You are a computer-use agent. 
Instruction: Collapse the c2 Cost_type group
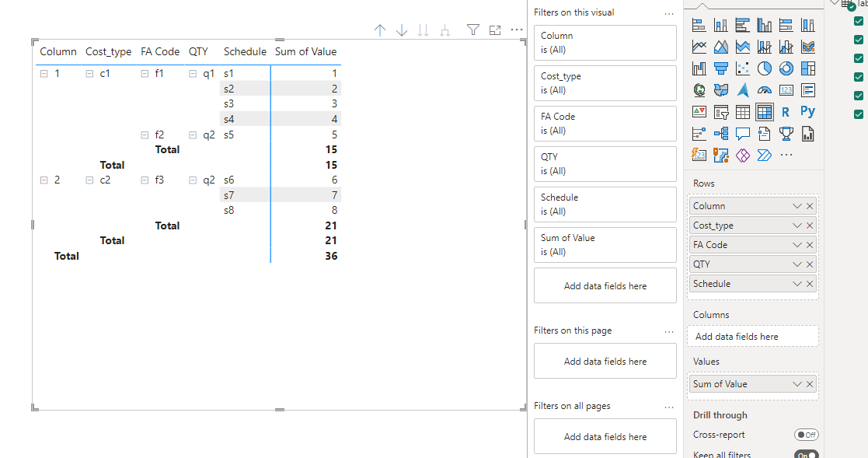click(x=89, y=180)
